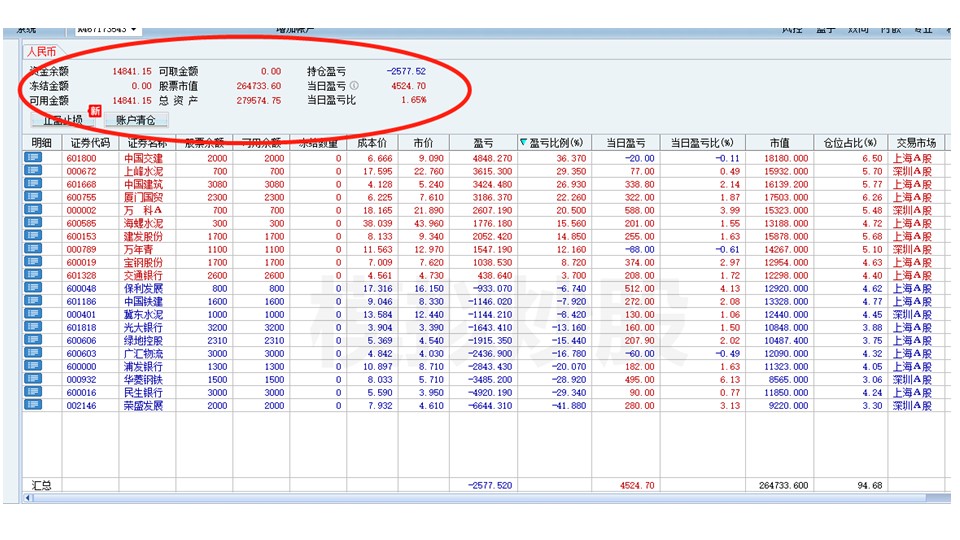Sort by 成本价 column header
The height and width of the screenshot is (540, 960).
372,143
